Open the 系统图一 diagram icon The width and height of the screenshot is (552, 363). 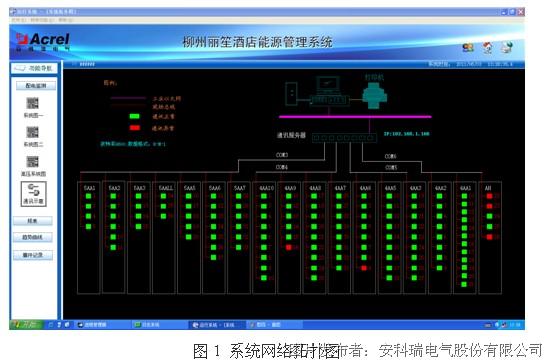pos(33,103)
